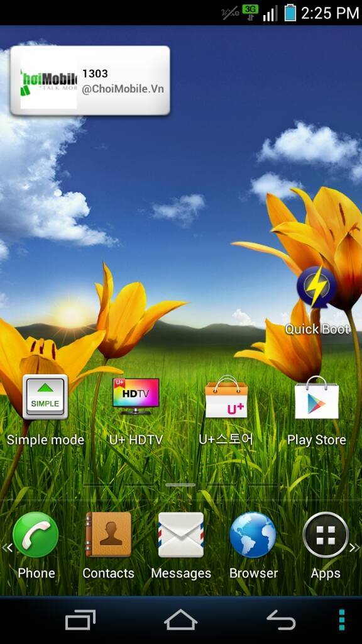Tap the battery status icon

tap(290, 13)
